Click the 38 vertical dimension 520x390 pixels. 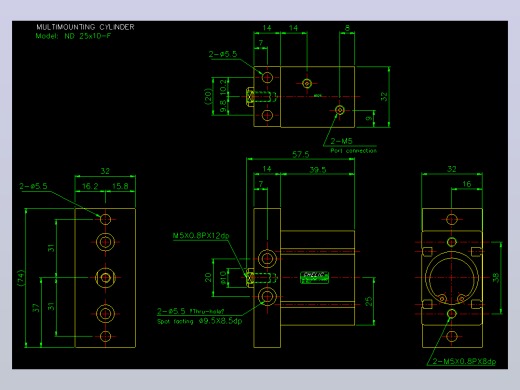(496, 278)
